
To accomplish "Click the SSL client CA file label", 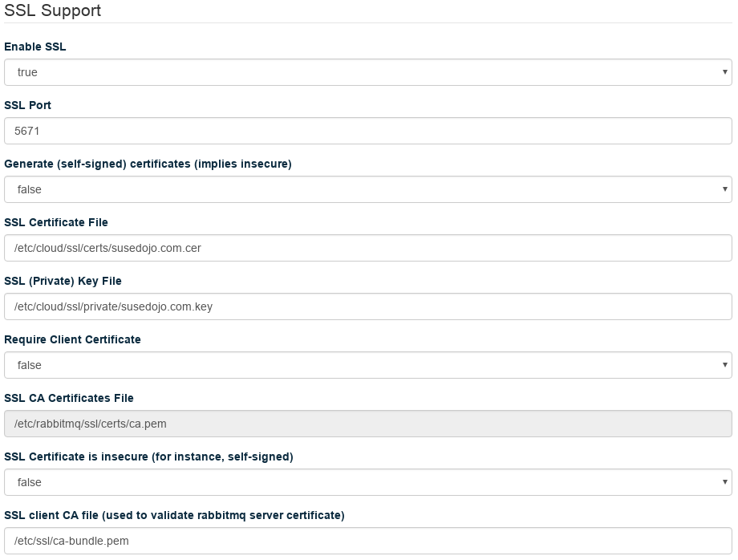I will (x=174, y=515).
